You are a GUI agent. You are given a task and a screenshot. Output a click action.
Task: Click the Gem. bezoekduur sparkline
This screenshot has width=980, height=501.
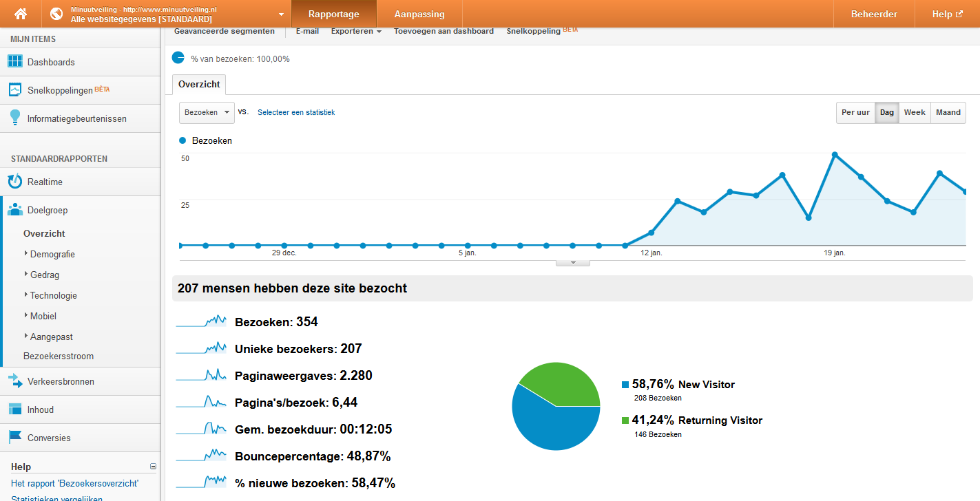[201, 429]
